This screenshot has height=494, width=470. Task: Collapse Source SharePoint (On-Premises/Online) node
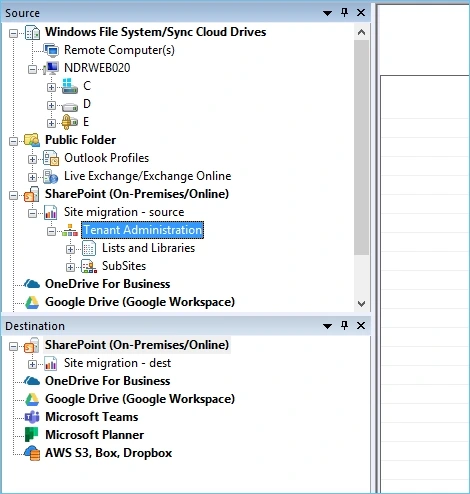[x=13, y=195]
